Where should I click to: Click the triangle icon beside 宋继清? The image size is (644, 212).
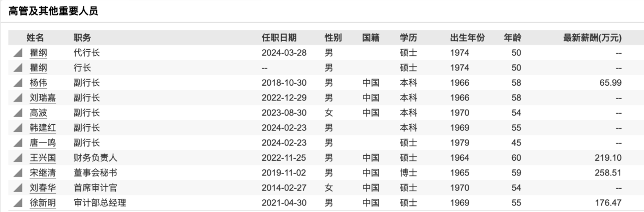point(18,173)
